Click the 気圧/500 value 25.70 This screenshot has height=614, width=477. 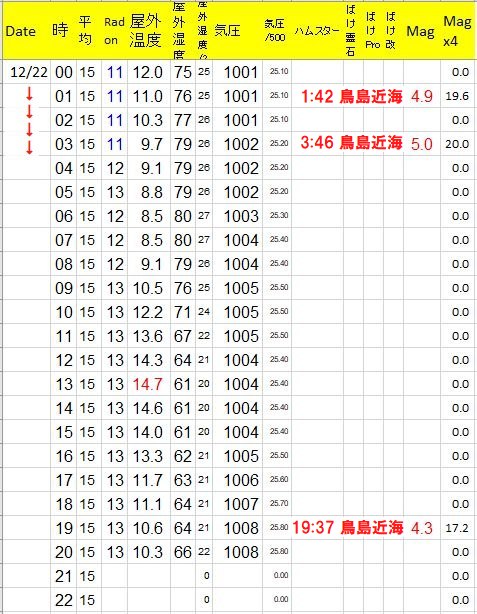[279, 503]
